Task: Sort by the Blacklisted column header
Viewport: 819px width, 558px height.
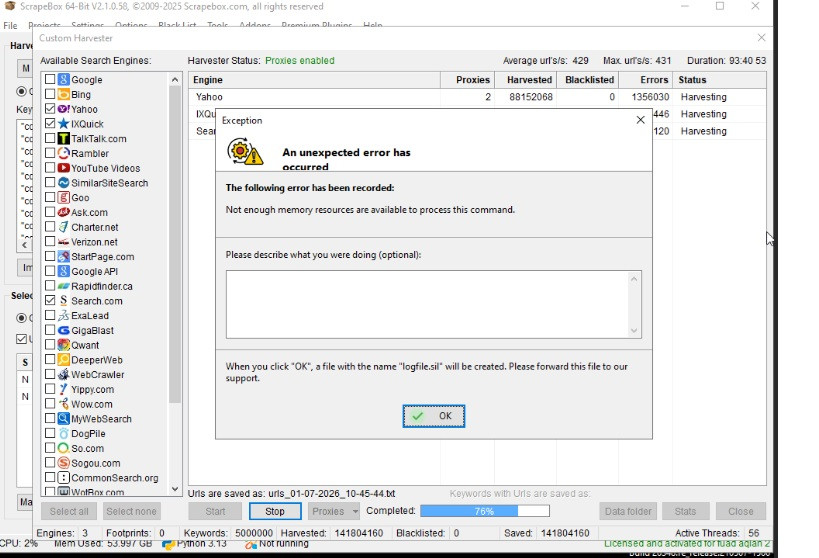Action: click(587, 80)
